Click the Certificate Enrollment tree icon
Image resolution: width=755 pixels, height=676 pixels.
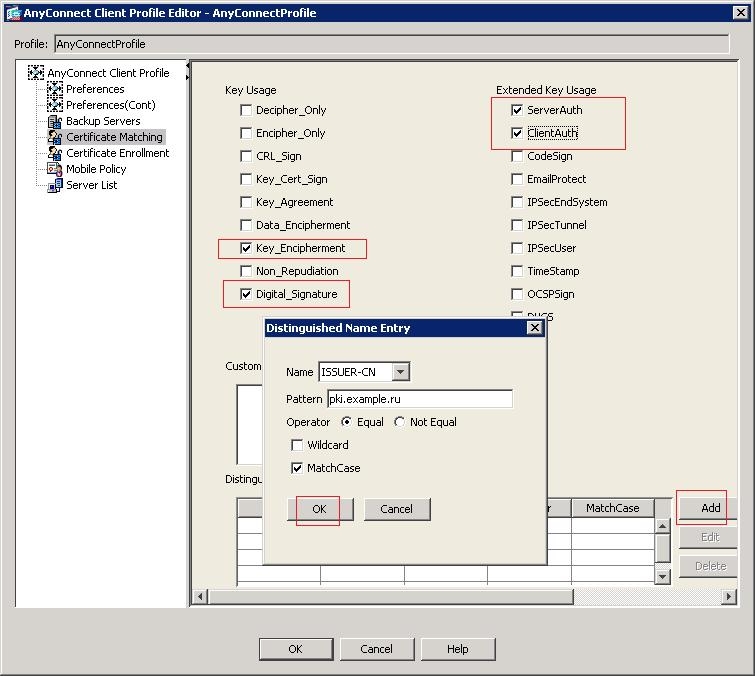click(55, 153)
